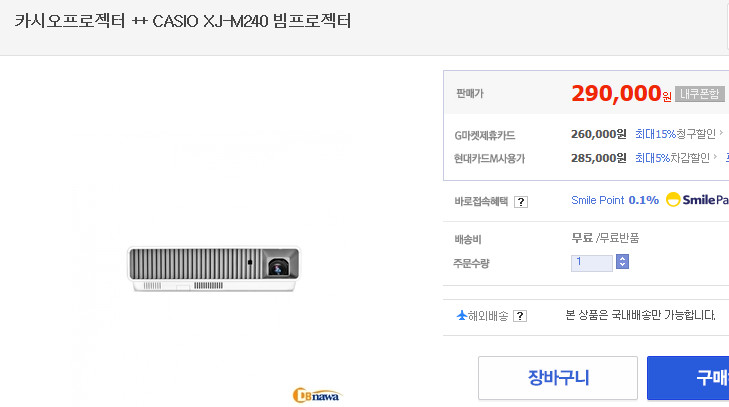Click the CASIO projector product image
Image resolution: width=729 pixels, height=407 pixels.
click(x=216, y=269)
